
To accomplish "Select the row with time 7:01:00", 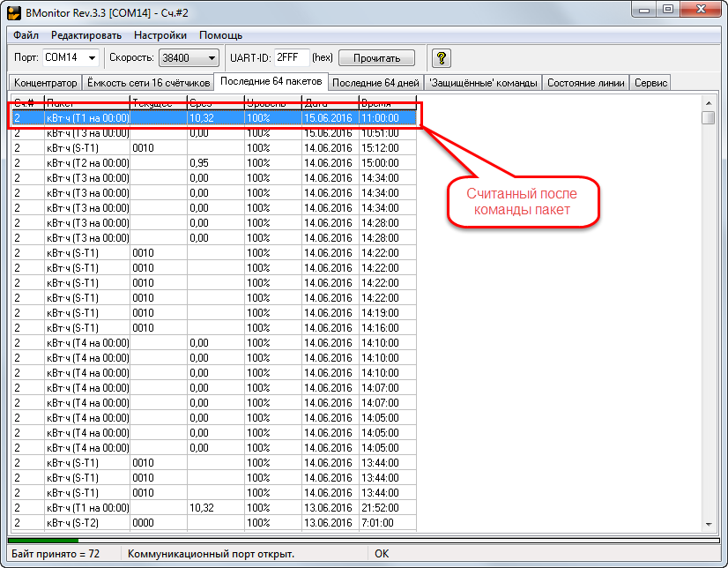I will pos(213,522).
